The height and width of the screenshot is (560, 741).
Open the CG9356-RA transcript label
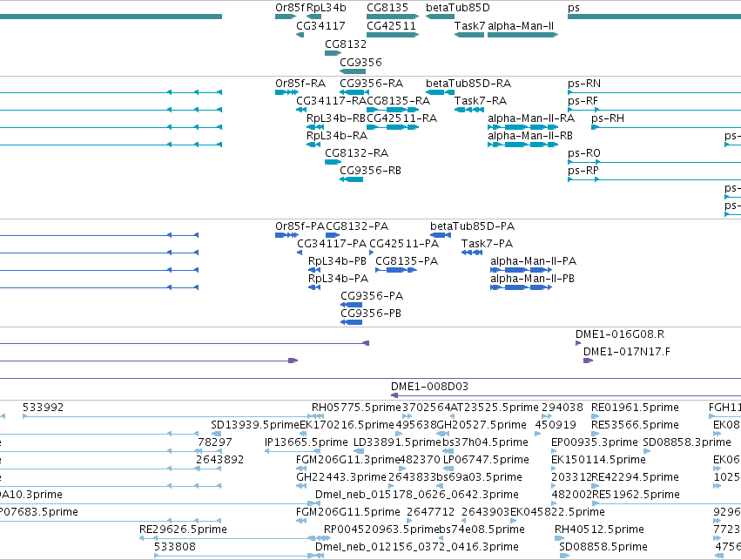tap(371, 84)
